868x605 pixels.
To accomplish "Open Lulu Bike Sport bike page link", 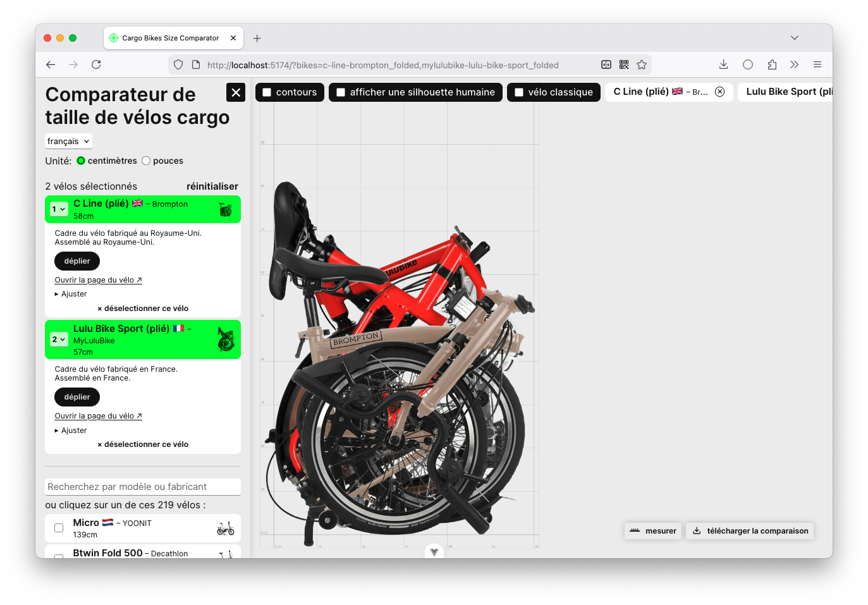I will [x=98, y=416].
